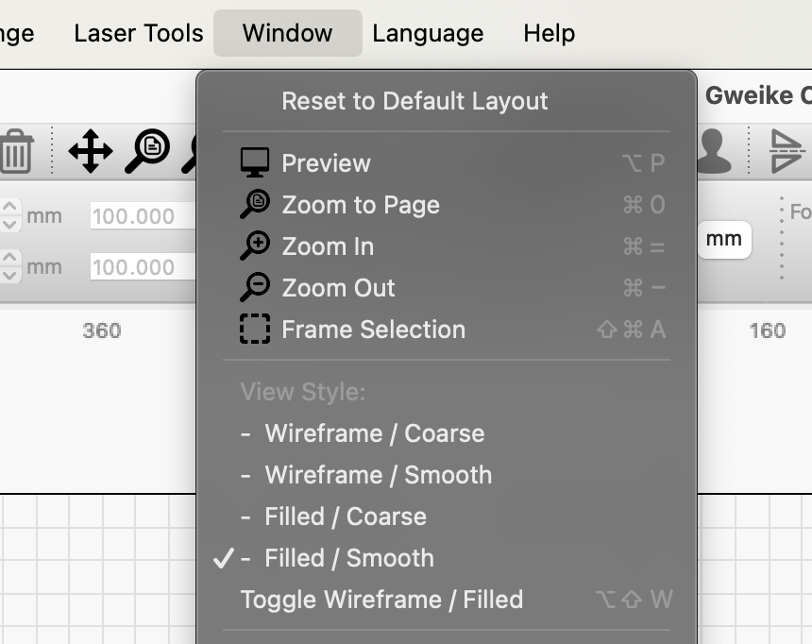Click the Zoom Out magnifier icon in the menu
Screen dimensions: 812x644
pyautogui.click(x=254, y=287)
